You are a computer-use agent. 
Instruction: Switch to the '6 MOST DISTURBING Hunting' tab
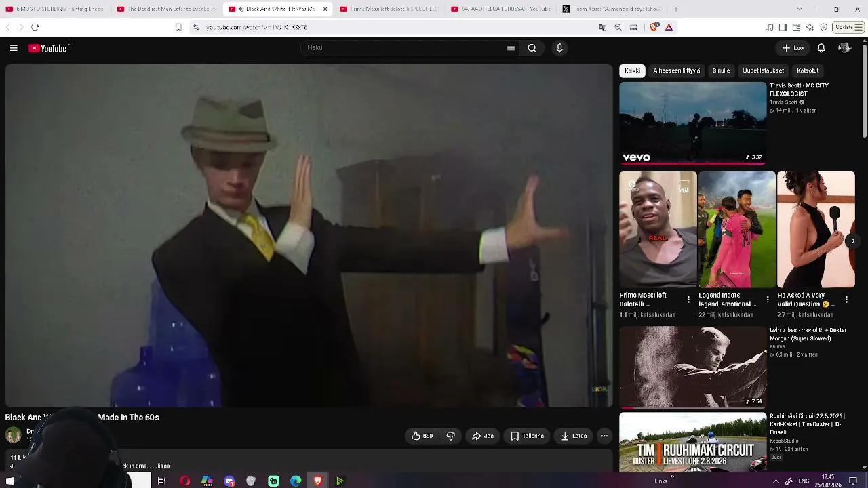(x=56, y=9)
